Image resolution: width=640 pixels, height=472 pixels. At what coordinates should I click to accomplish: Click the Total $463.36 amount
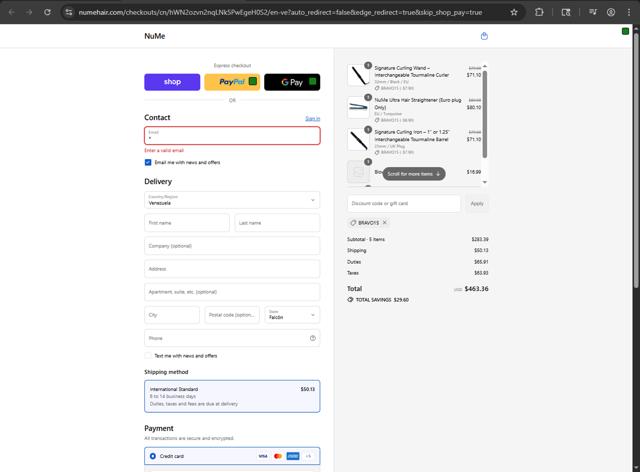(476, 289)
